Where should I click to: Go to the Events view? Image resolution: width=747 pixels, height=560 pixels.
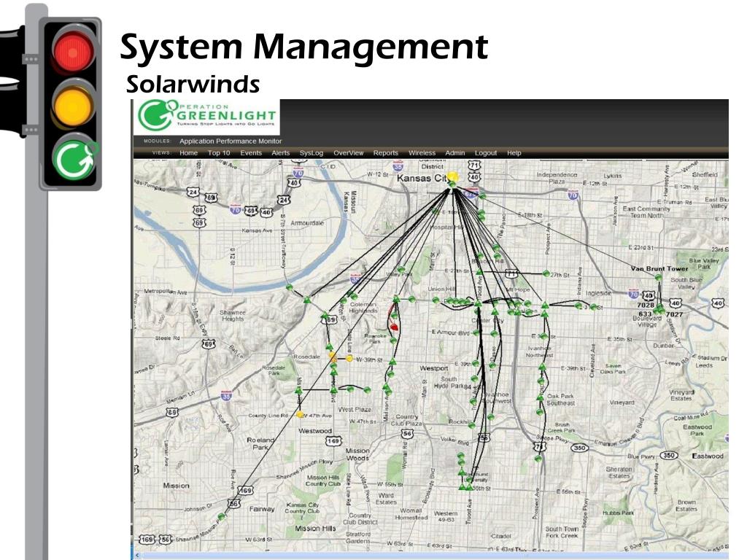click(x=251, y=153)
